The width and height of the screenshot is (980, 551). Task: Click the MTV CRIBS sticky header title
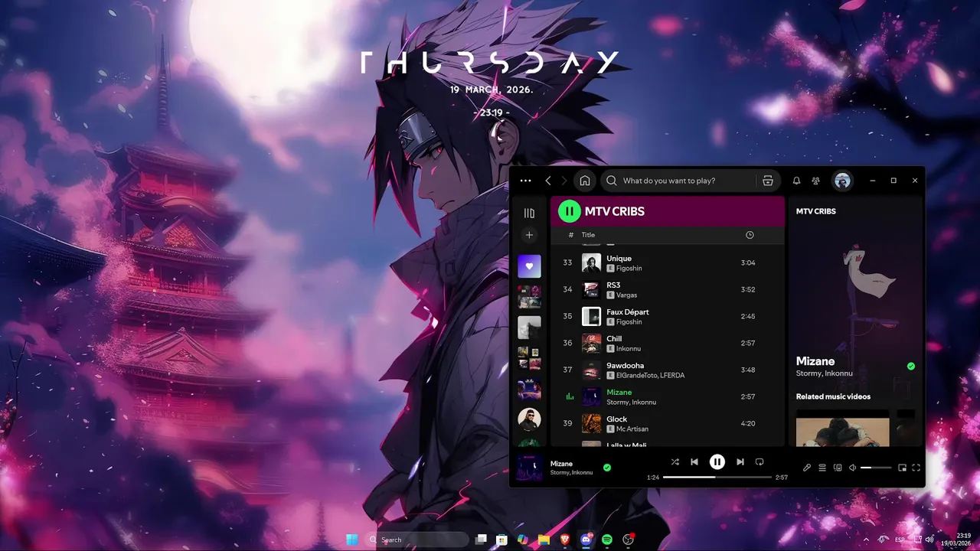click(x=615, y=211)
